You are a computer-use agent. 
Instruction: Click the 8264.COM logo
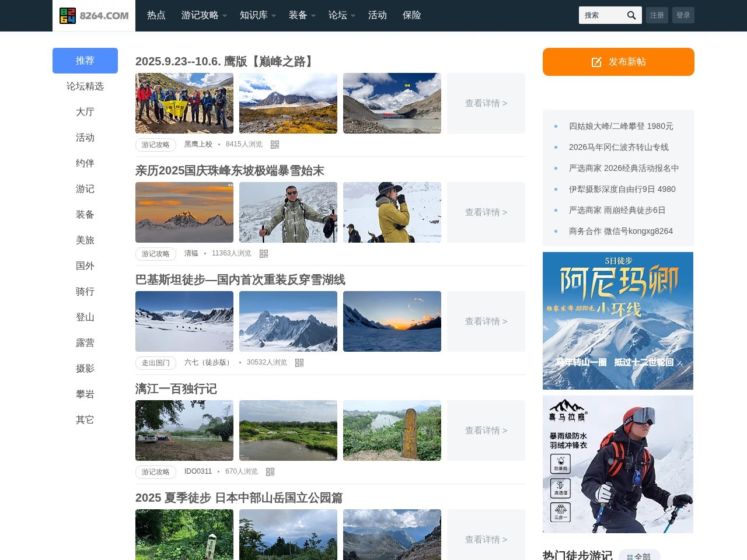[94, 16]
